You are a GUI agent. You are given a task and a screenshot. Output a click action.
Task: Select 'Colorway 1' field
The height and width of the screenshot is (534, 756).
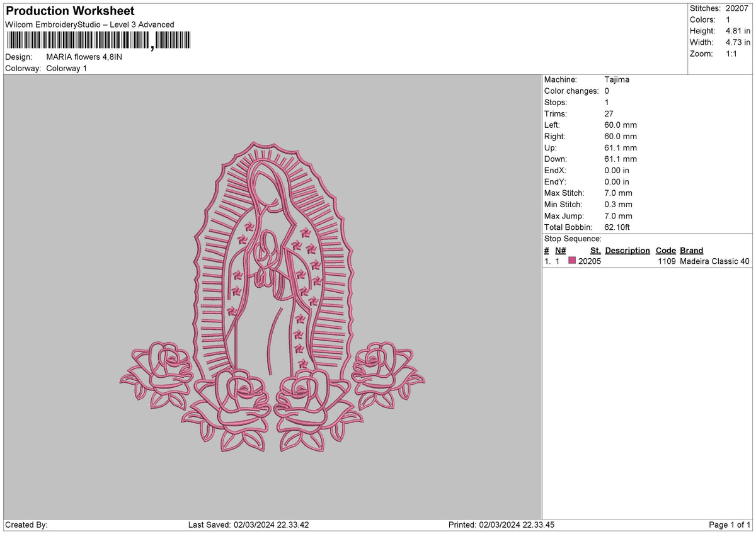67,68
